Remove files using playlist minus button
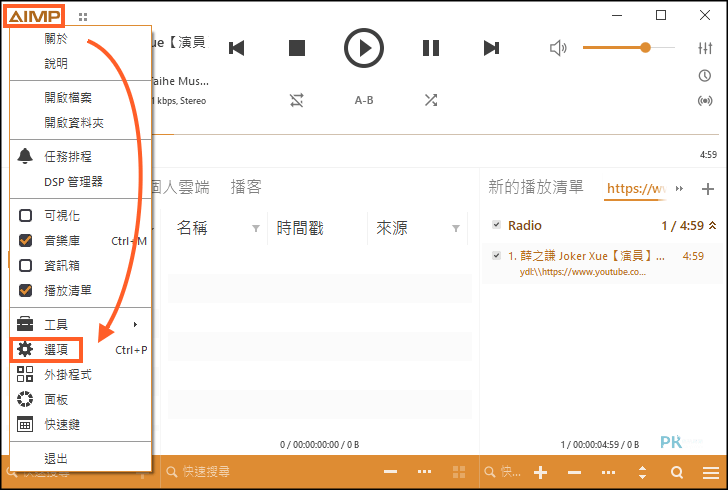728x490 pixels. (574, 472)
